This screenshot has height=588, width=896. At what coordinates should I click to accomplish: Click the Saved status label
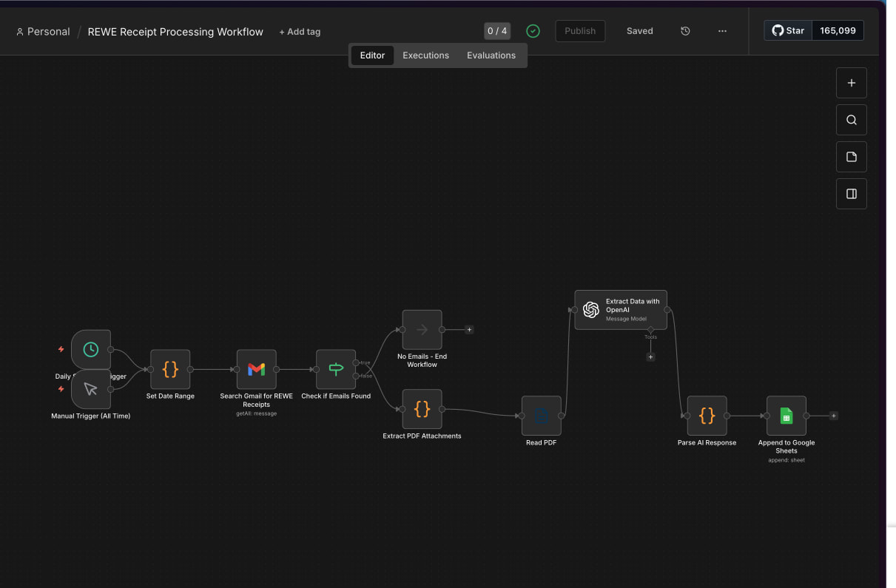(x=639, y=31)
